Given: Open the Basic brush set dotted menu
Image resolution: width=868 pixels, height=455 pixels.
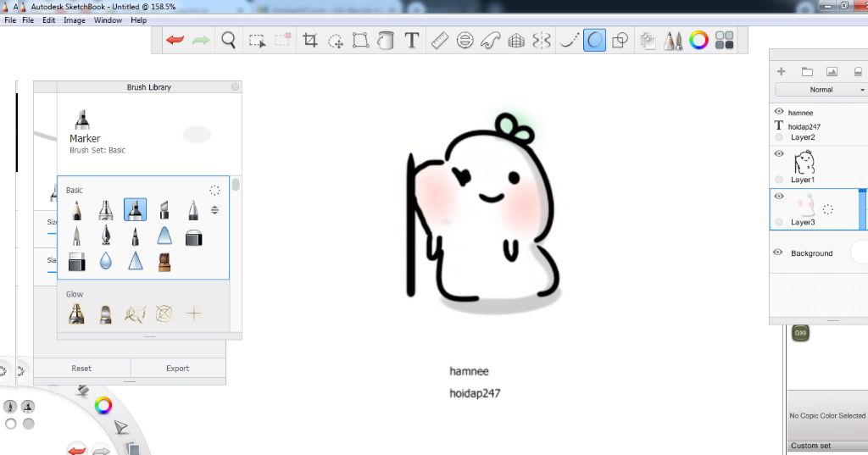Looking at the screenshot, I should click(214, 191).
